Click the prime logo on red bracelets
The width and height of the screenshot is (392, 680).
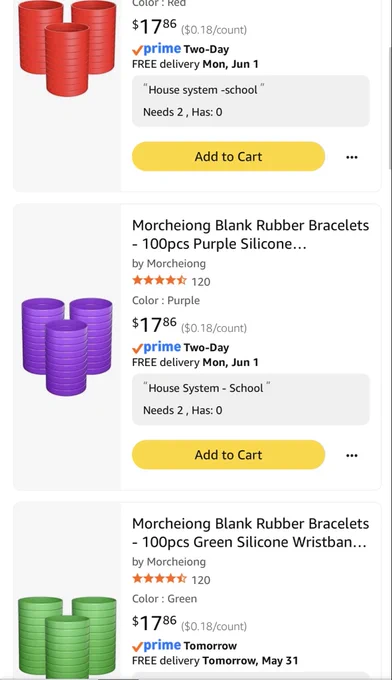coord(157,49)
